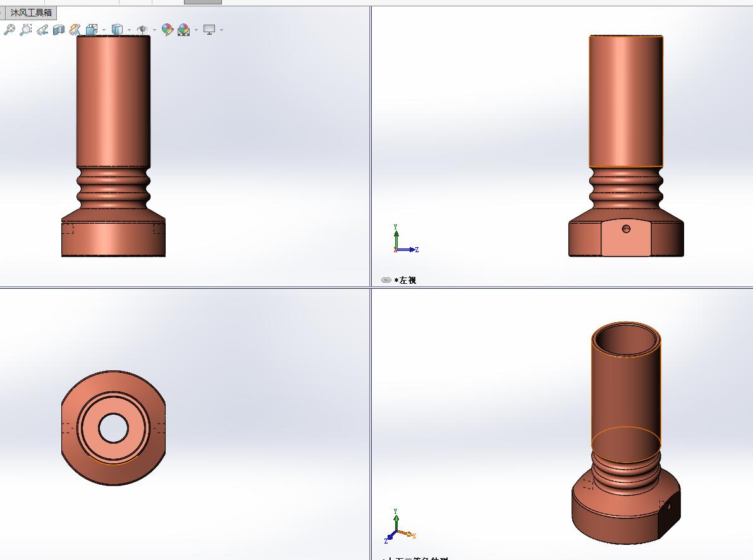The height and width of the screenshot is (560, 753).
Task: Select the cylinder body in front view
Action: click(x=113, y=101)
